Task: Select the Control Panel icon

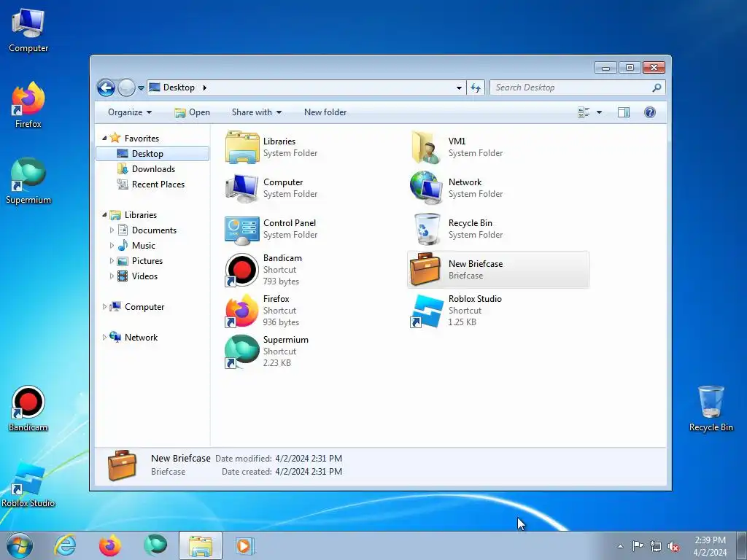Action: pyautogui.click(x=242, y=229)
